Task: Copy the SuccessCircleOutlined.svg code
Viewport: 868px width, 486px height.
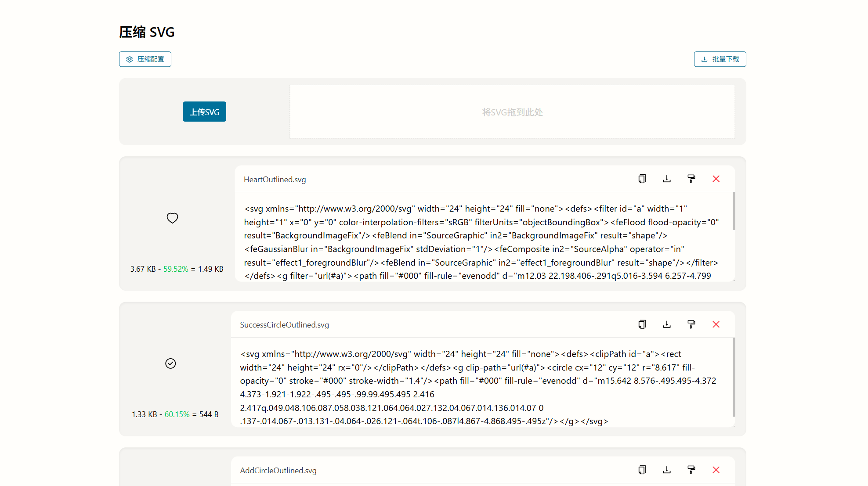Action: (642, 324)
